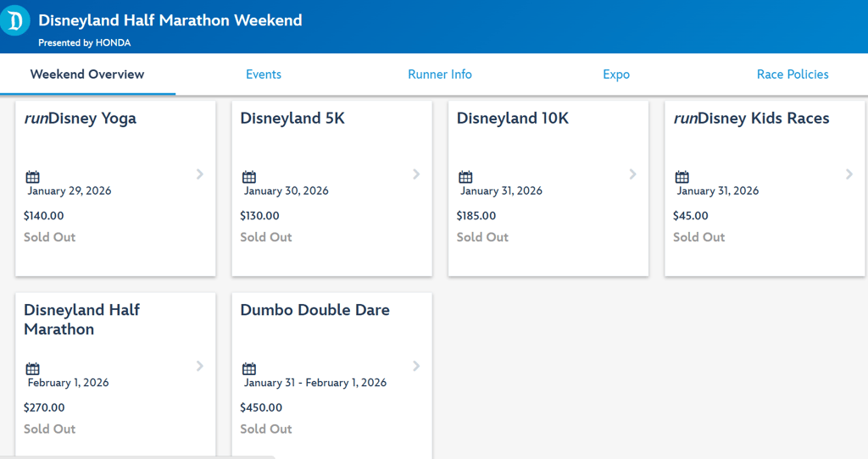Expand Dumbo Double Dare chevron arrow
The height and width of the screenshot is (459, 868).
click(416, 366)
